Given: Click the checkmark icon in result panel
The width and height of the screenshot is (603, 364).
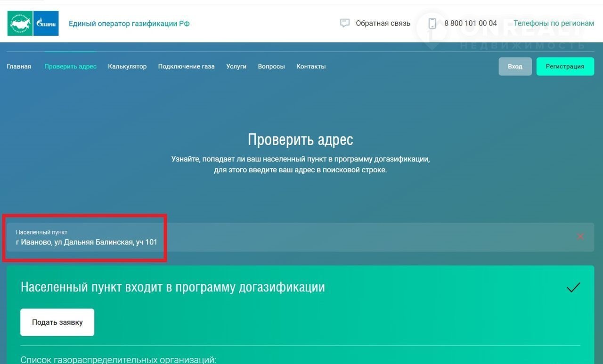Looking at the screenshot, I should point(573,287).
